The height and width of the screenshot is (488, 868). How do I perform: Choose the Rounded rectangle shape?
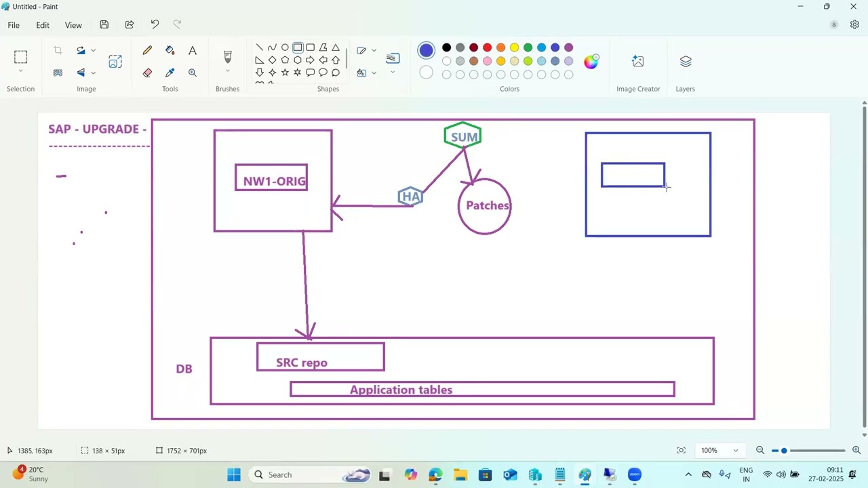pos(310,47)
